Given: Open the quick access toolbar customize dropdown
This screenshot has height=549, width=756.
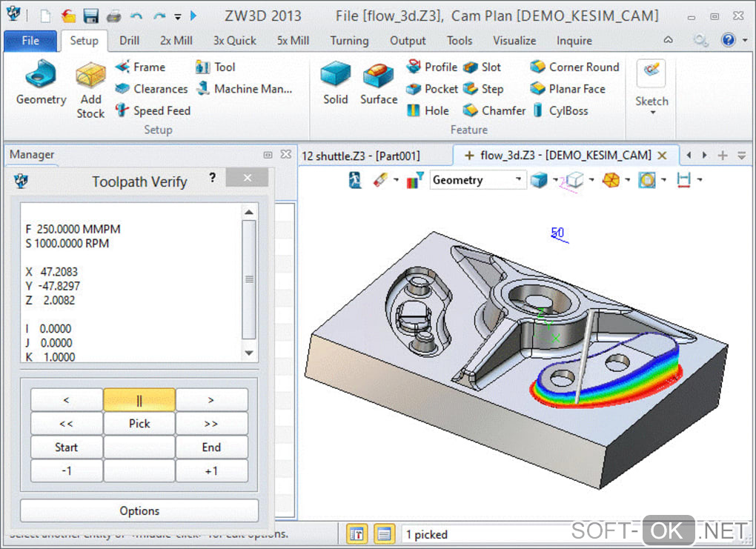Looking at the screenshot, I should (x=178, y=16).
